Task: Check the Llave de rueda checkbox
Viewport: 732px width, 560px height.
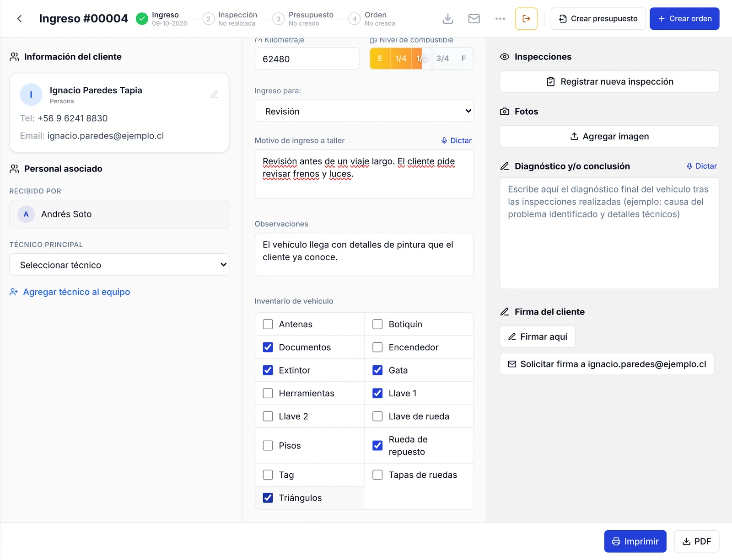Action: tap(377, 416)
